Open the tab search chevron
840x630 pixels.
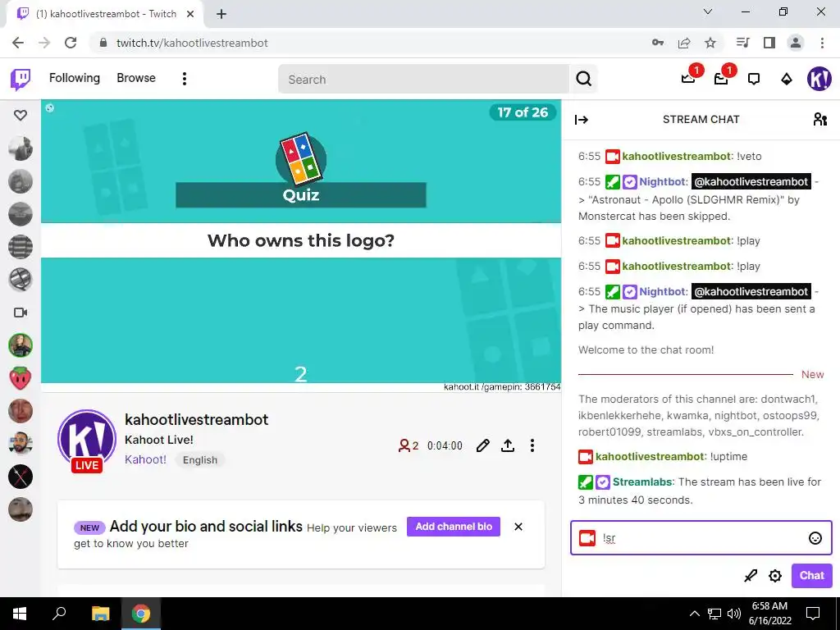click(708, 11)
